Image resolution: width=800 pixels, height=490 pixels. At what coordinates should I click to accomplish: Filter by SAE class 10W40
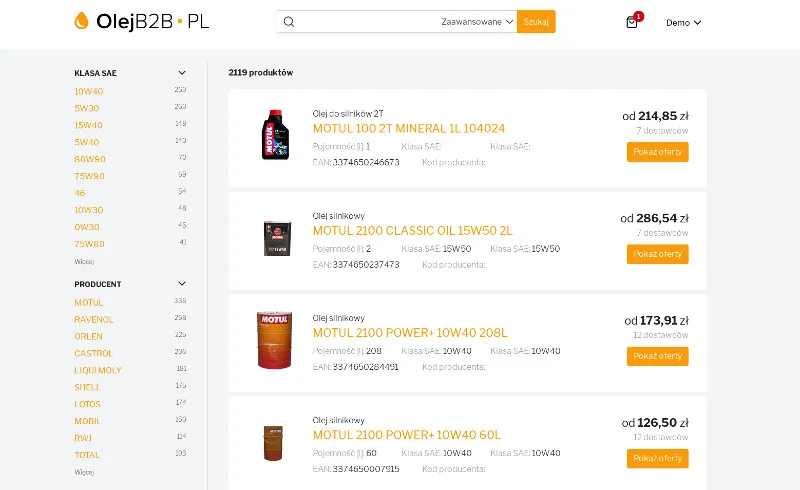(89, 91)
